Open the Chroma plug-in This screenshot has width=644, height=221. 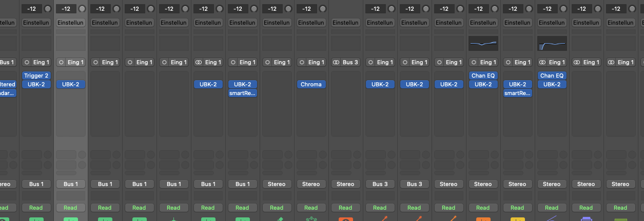[311, 84]
